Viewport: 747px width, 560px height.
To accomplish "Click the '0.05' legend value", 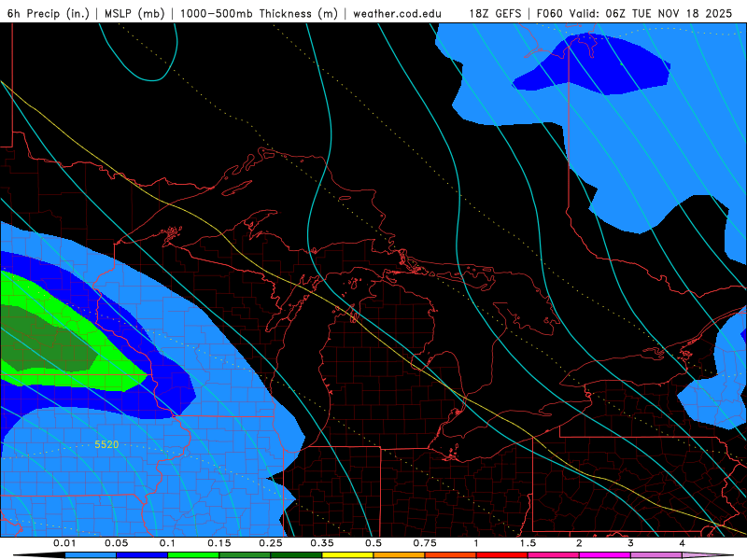I will click(116, 543).
